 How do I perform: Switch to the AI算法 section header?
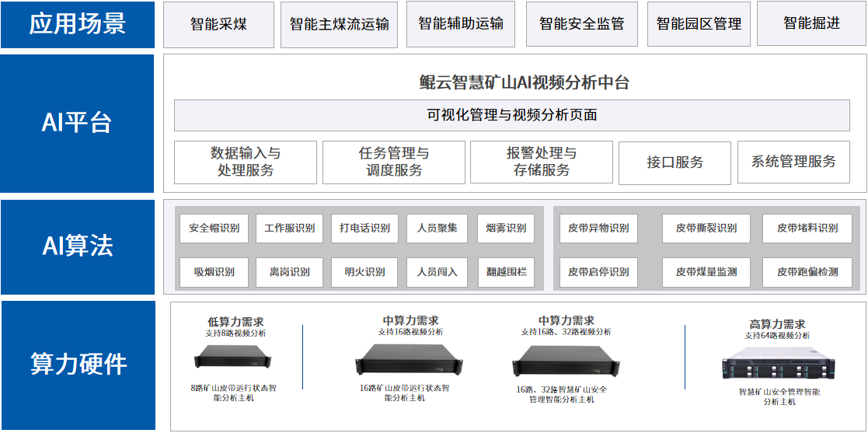[78, 246]
